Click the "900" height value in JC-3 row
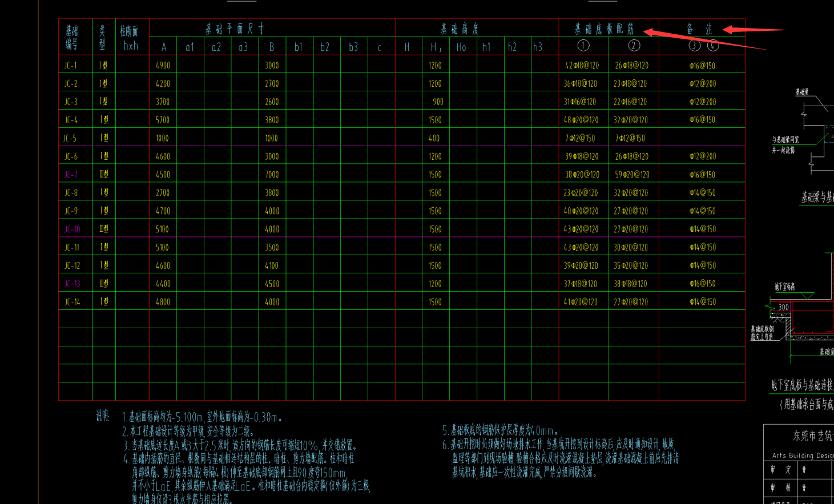834x504 pixels. (438, 102)
